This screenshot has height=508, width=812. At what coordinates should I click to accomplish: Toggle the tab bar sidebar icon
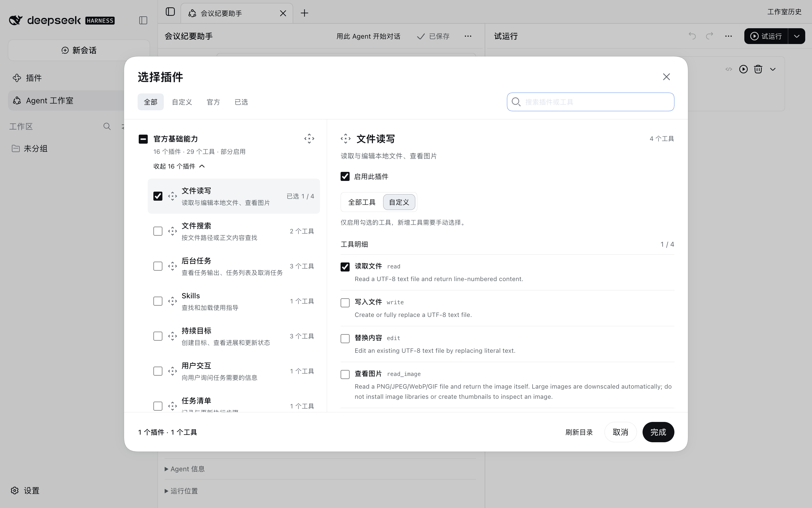[170, 12]
